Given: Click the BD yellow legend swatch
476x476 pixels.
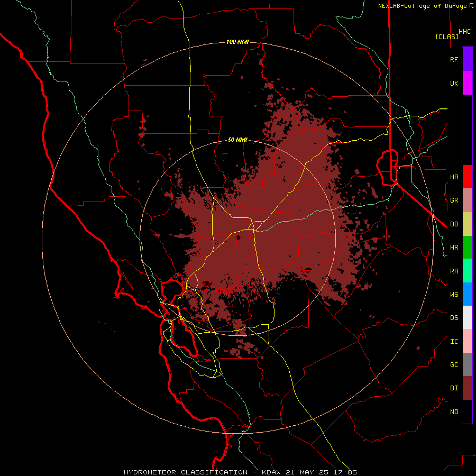Looking at the screenshot, I should (x=467, y=224).
